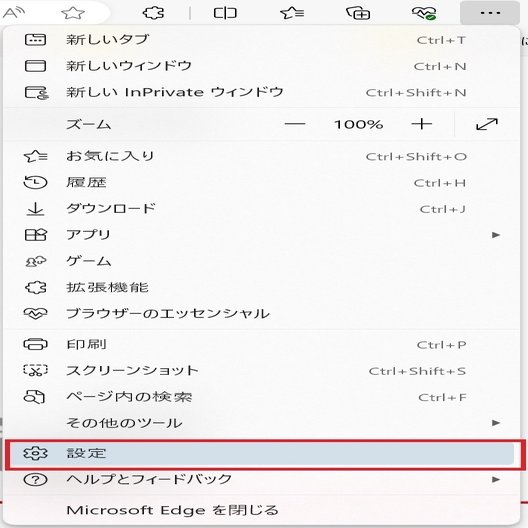Click the Ctrl+J shortcut text
This screenshot has height=528, width=528.
pyautogui.click(x=443, y=209)
